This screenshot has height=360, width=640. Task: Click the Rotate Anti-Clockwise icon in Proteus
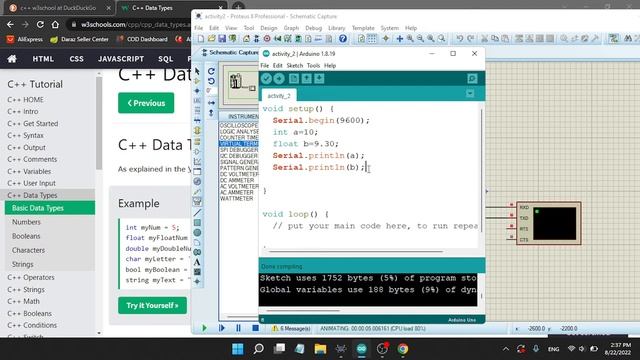tap(211, 81)
